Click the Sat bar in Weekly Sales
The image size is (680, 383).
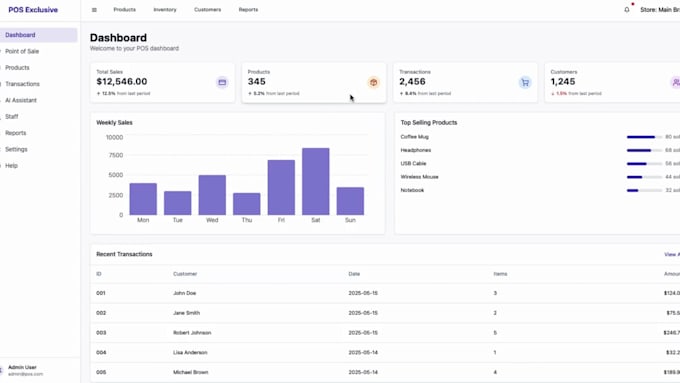click(316, 181)
